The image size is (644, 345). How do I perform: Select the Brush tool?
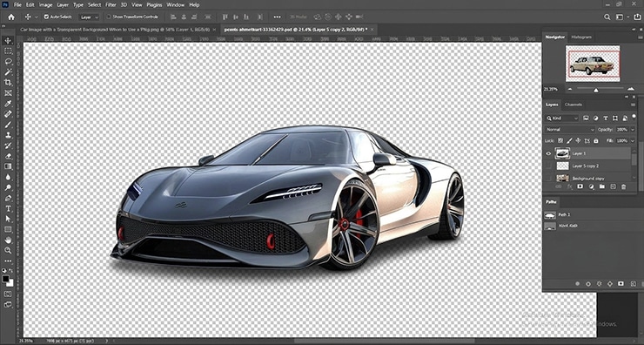click(8, 125)
